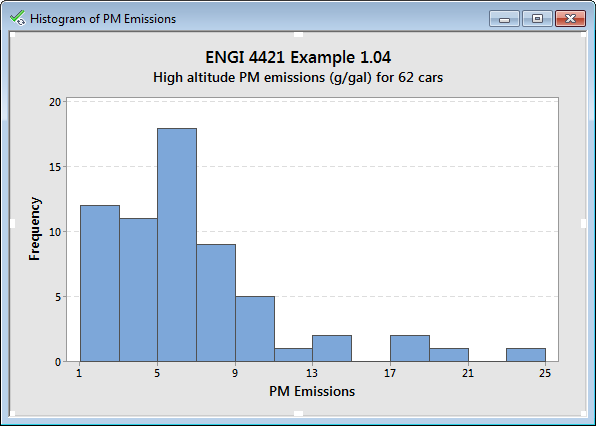Viewport: 596px width, 426px height.
Task: Select the bar with frequency 5
Action: pos(255,329)
